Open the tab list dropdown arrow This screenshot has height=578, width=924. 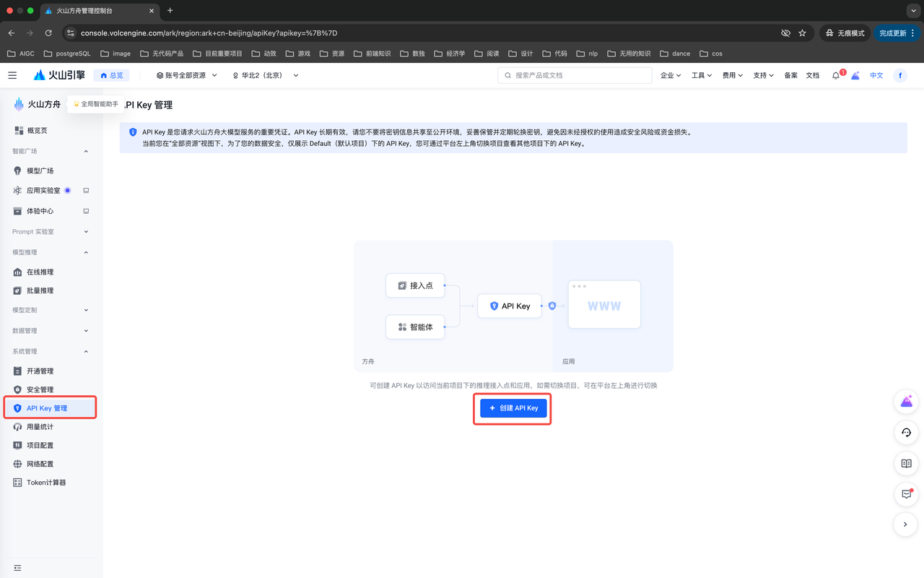point(913,11)
